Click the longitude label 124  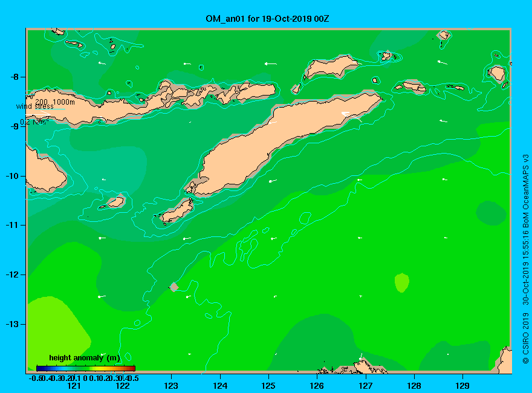(220, 386)
